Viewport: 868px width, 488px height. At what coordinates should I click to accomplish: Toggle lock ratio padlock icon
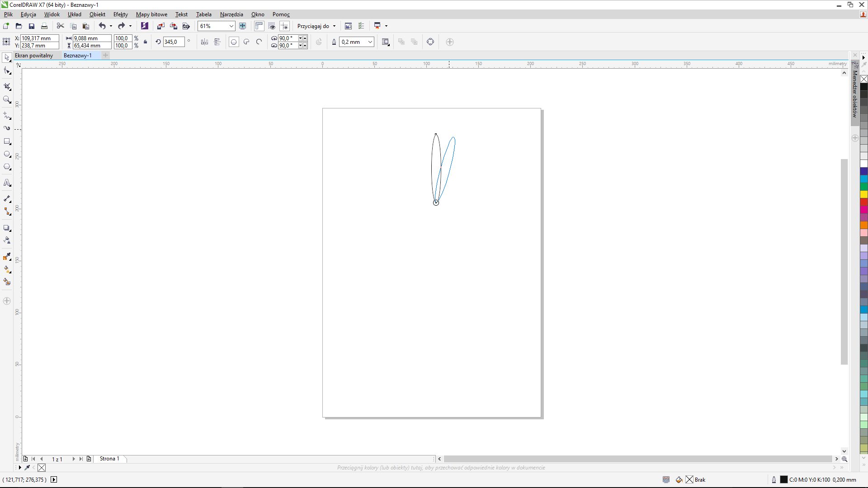point(145,42)
